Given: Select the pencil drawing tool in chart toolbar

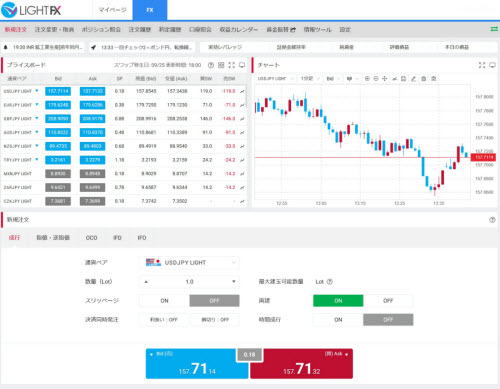Looking at the screenshot, I should [414, 79].
